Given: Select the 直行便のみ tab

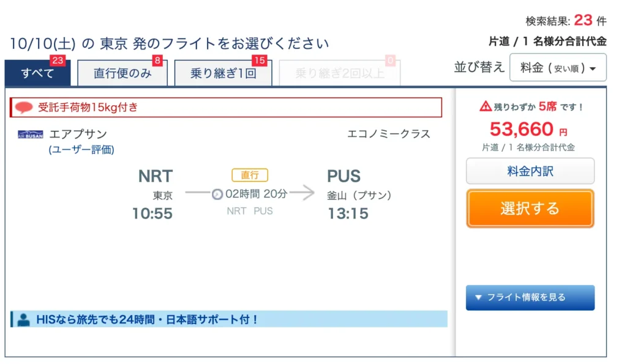Looking at the screenshot, I should point(122,73).
